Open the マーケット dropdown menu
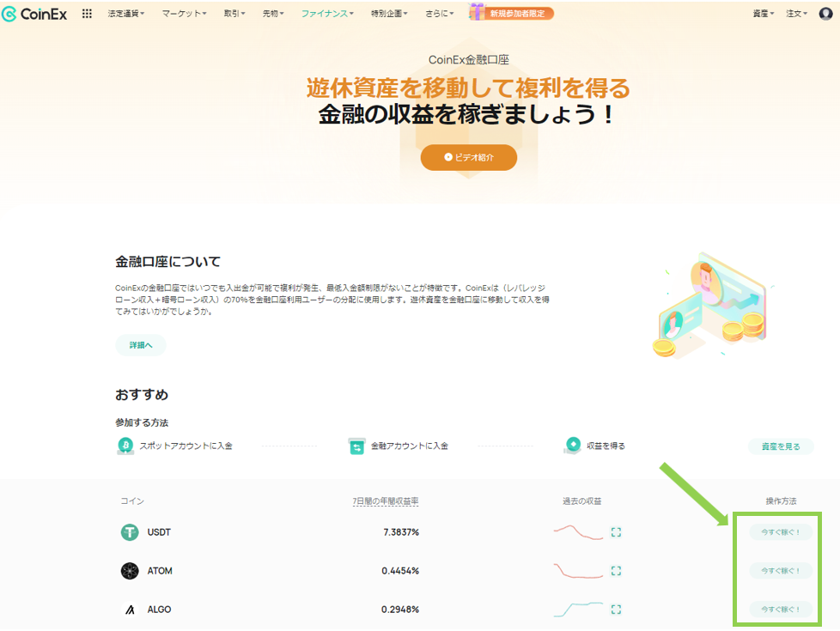This screenshot has width=840, height=631. [185, 14]
